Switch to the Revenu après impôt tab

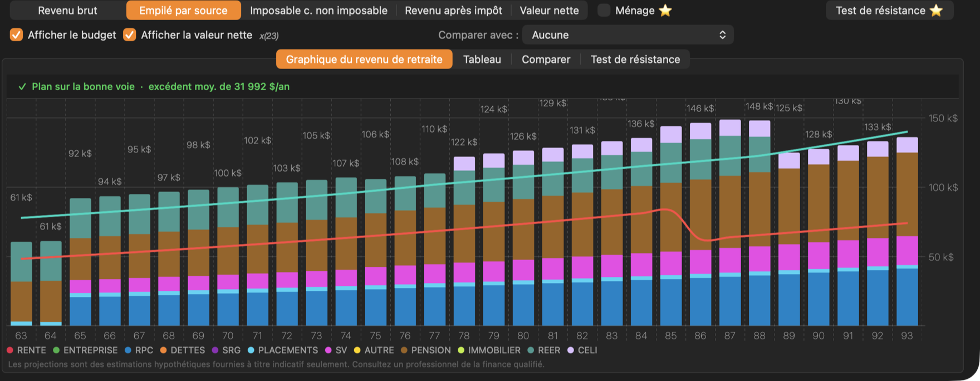pyautogui.click(x=453, y=11)
